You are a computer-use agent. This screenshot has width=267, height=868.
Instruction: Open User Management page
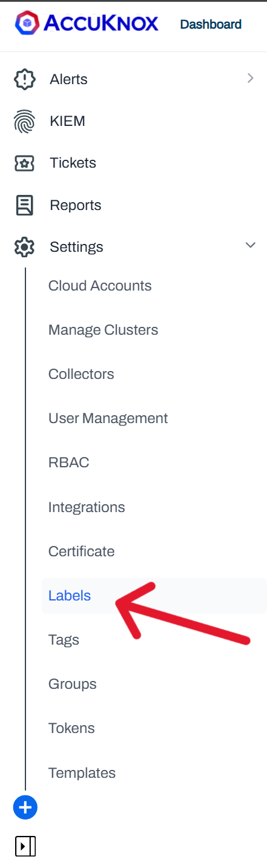108,418
